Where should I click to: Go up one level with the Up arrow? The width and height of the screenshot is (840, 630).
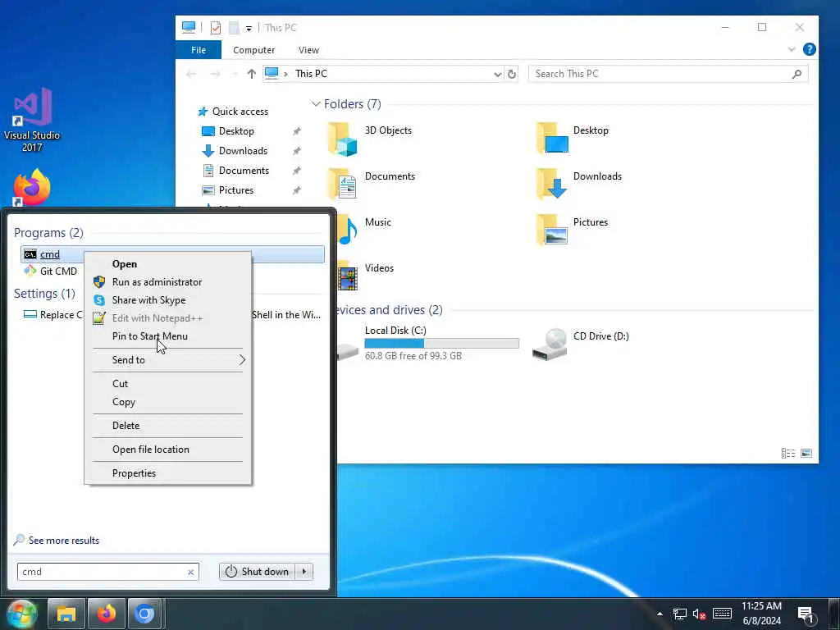coord(251,74)
